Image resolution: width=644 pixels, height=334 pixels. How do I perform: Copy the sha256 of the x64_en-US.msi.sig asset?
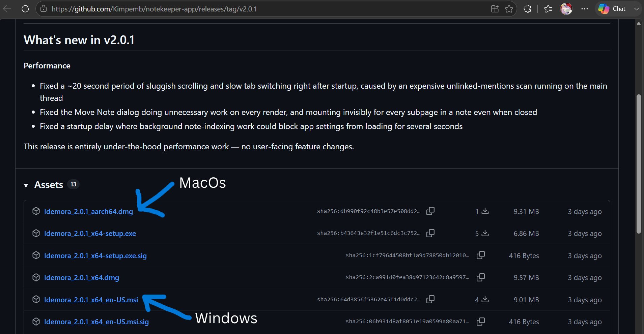pyautogui.click(x=481, y=321)
